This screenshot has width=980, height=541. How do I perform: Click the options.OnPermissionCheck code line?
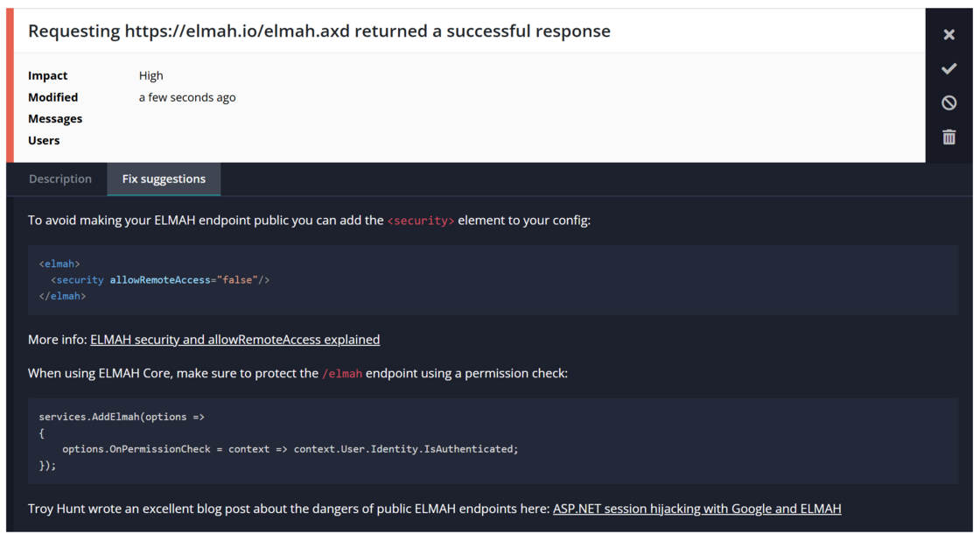(x=290, y=449)
